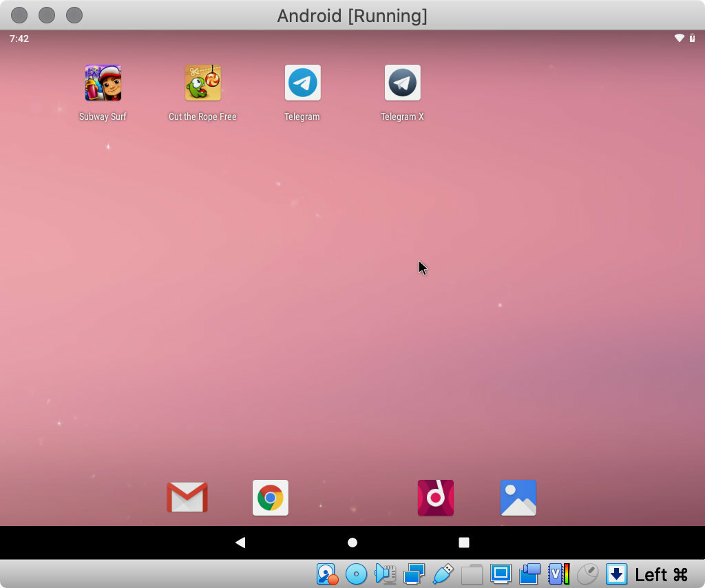Click the shared folders status icon
705x588 pixels.
click(472, 574)
